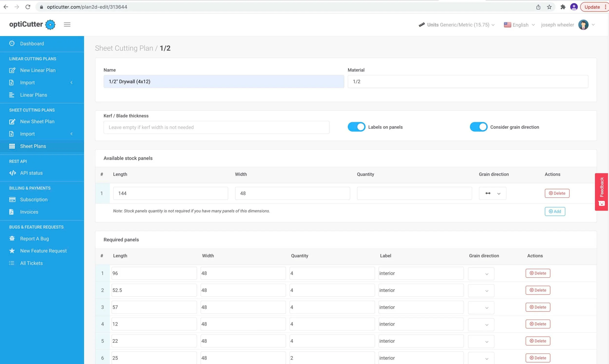
Task: Click the Kerf / Blade thickness field
Action: [216, 127]
